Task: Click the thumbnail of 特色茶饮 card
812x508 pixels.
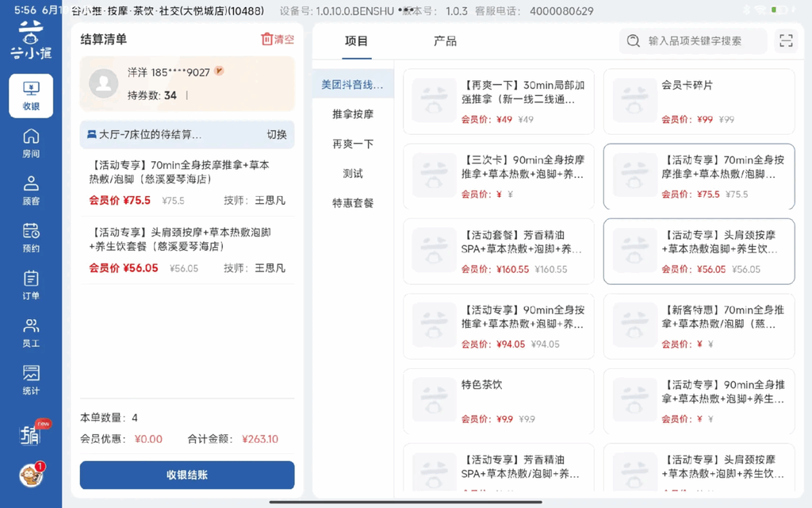Action: [x=434, y=400]
